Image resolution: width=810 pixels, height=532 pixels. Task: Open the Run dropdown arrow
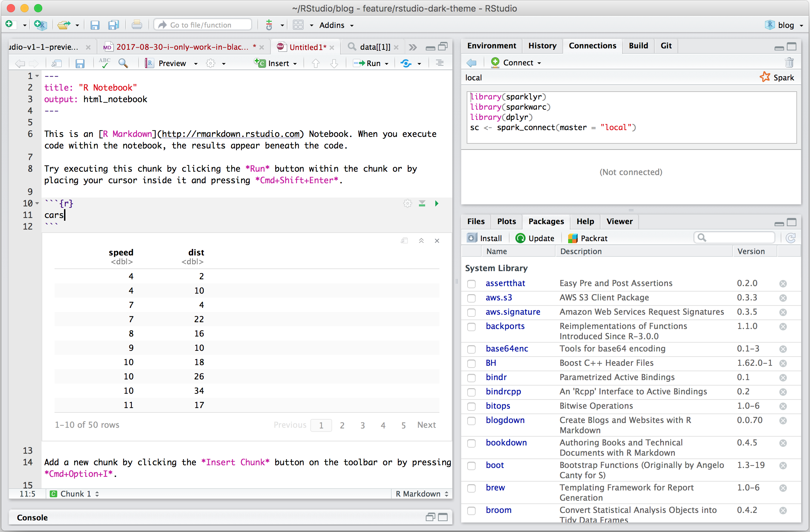[x=387, y=64]
